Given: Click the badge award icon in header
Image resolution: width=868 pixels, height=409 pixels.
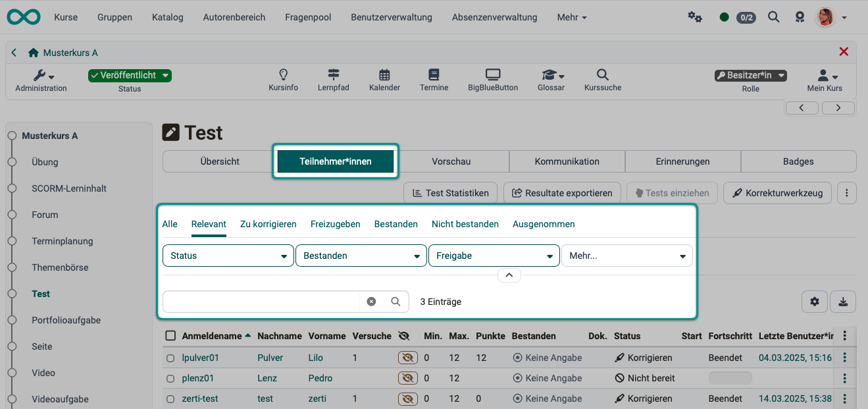Looking at the screenshot, I should pos(800,17).
